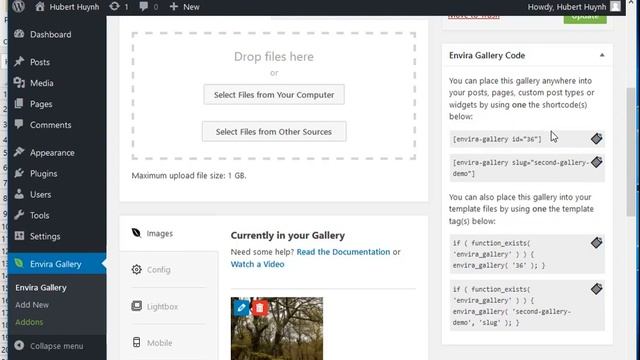
Task: Click Add New gallery submenu item
Action: 32,305
